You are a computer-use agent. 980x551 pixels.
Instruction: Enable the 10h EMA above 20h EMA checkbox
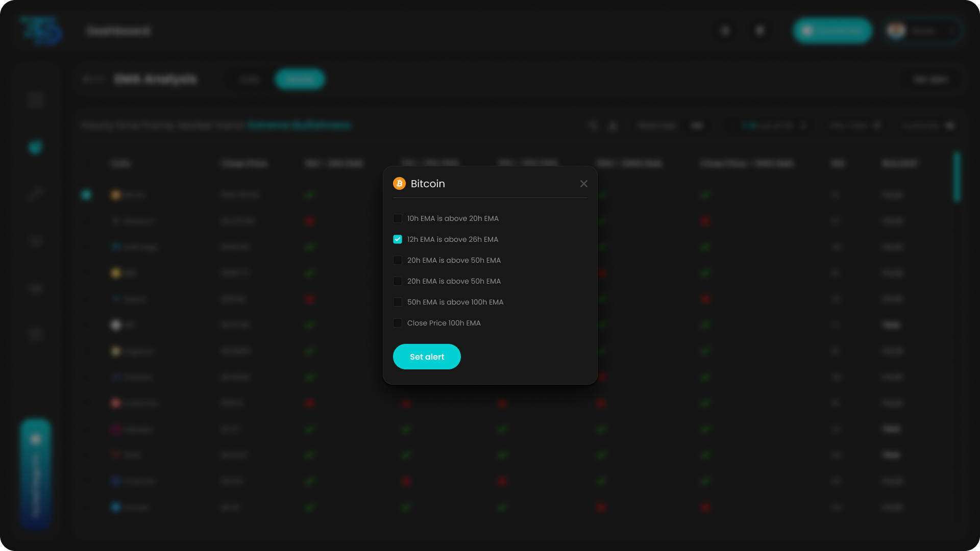tap(398, 218)
